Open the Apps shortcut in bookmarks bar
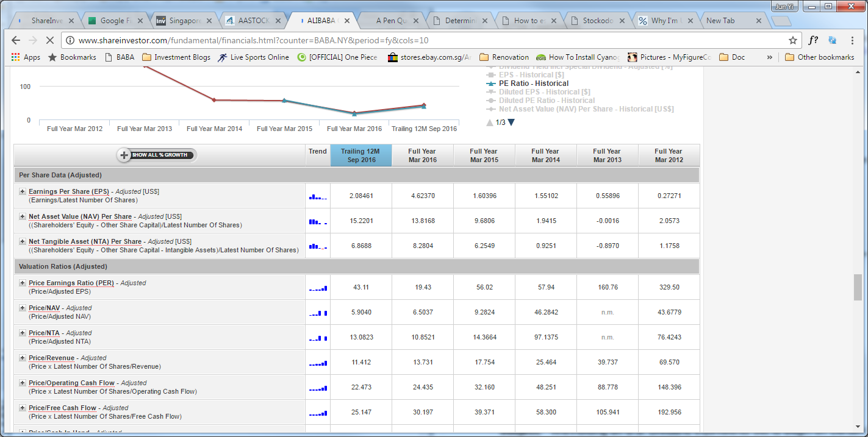Viewport: 868px width, 437px height. click(x=26, y=57)
